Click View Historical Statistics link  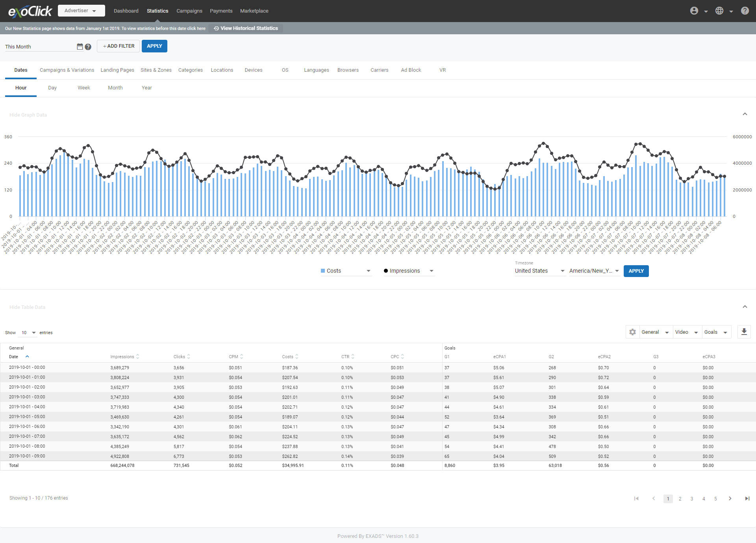coord(246,28)
